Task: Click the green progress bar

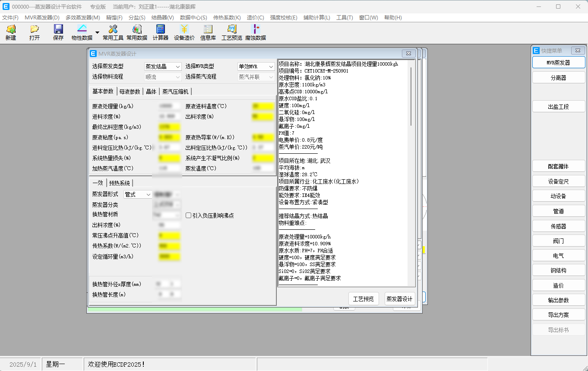Action: (194, 310)
